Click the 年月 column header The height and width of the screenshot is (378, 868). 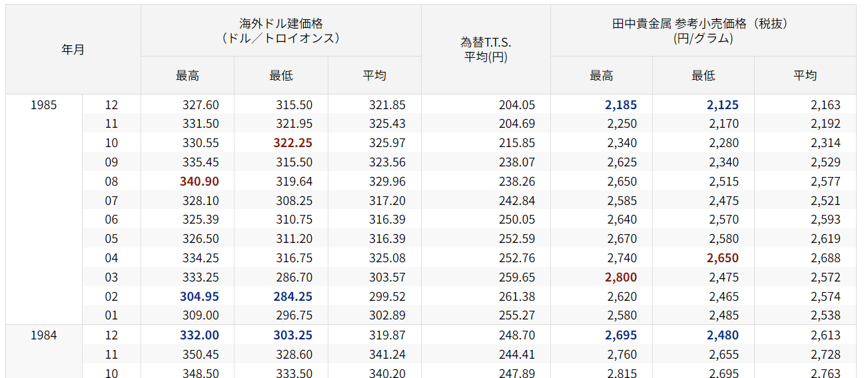pyautogui.click(x=73, y=50)
